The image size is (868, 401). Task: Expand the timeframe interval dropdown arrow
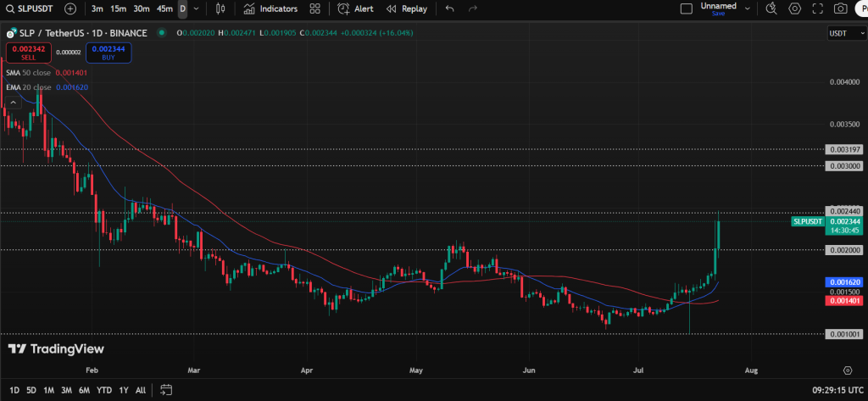pyautogui.click(x=197, y=8)
